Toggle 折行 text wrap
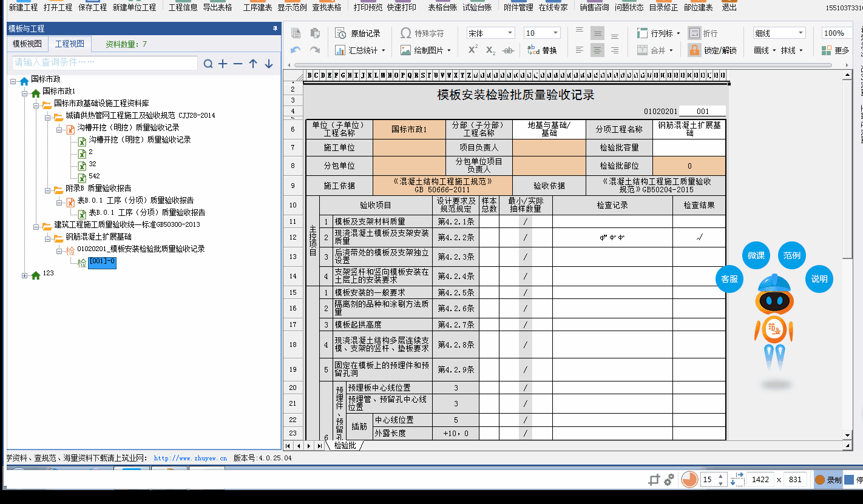 point(703,33)
